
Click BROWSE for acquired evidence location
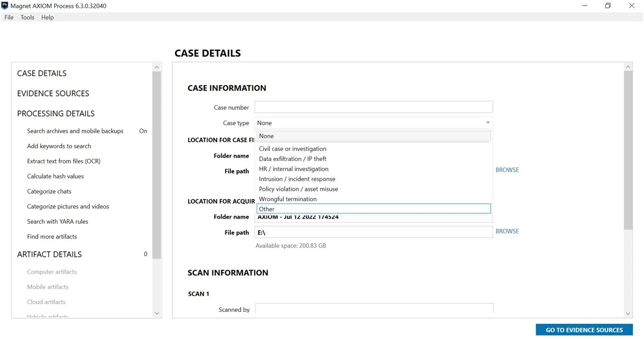(507, 231)
